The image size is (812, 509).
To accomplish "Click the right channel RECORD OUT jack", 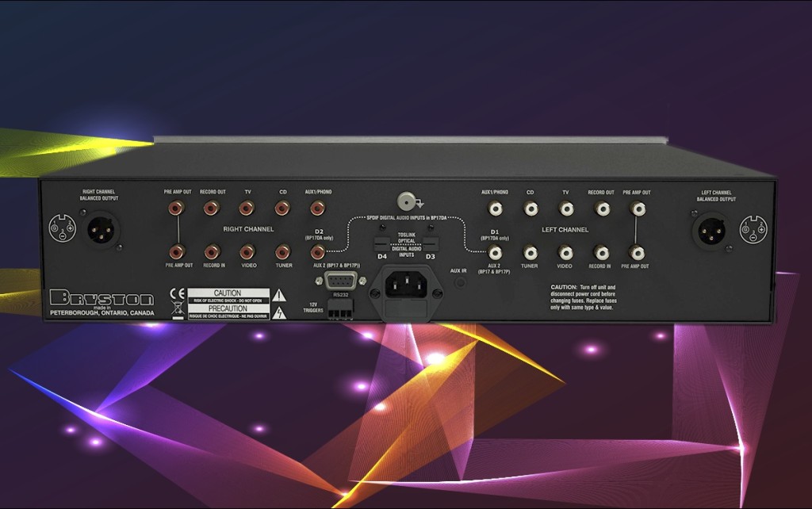I will tap(210, 206).
